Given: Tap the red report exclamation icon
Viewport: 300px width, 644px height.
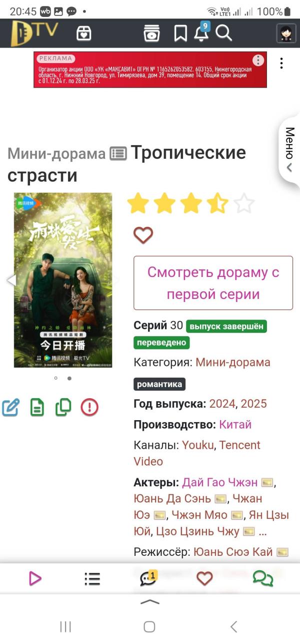Looking at the screenshot, I should (89, 408).
